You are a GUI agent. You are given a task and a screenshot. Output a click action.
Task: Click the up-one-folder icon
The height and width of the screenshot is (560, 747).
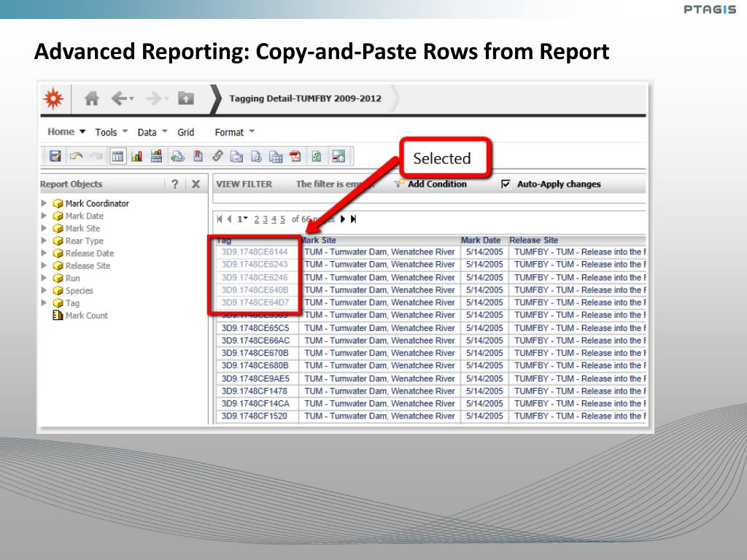pyautogui.click(x=186, y=98)
